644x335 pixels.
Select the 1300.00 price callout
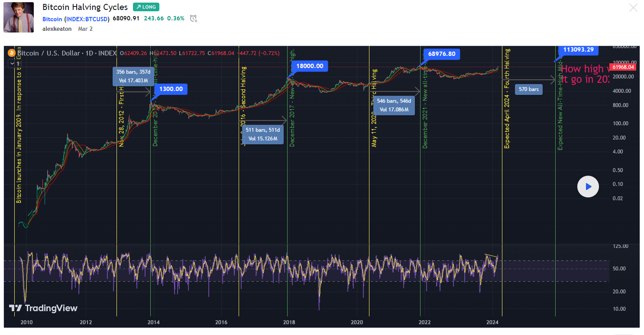tap(171, 89)
